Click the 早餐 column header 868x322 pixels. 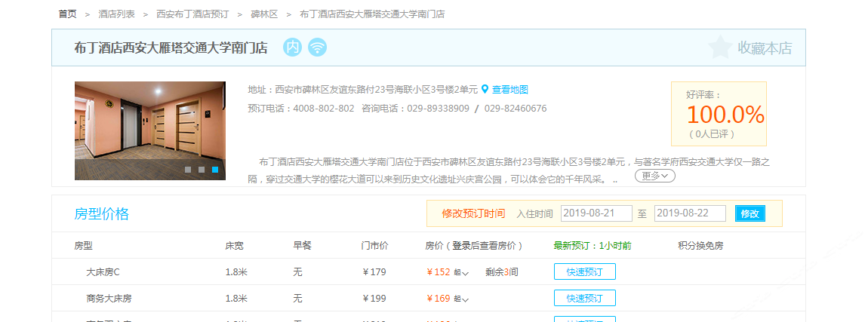coord(302,246)
